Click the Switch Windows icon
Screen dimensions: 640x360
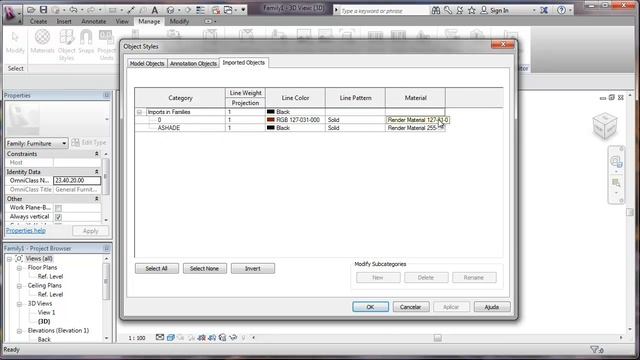(x=228, y=10)
